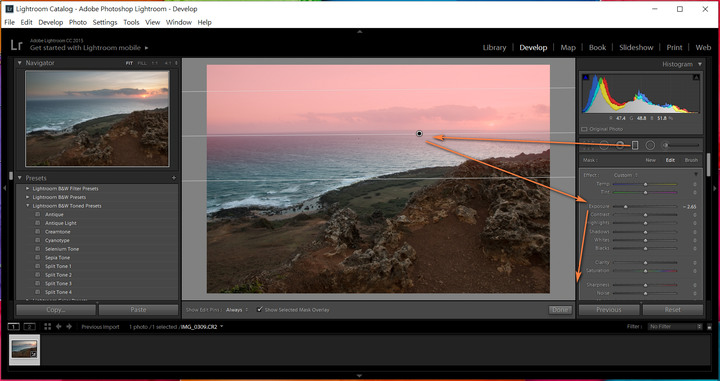The height and width of the screenshot is (381, 720).
Task: Expand Lightroom B&W Filter Presets folder
Action: pyautogui.click(x=28, y=189)
